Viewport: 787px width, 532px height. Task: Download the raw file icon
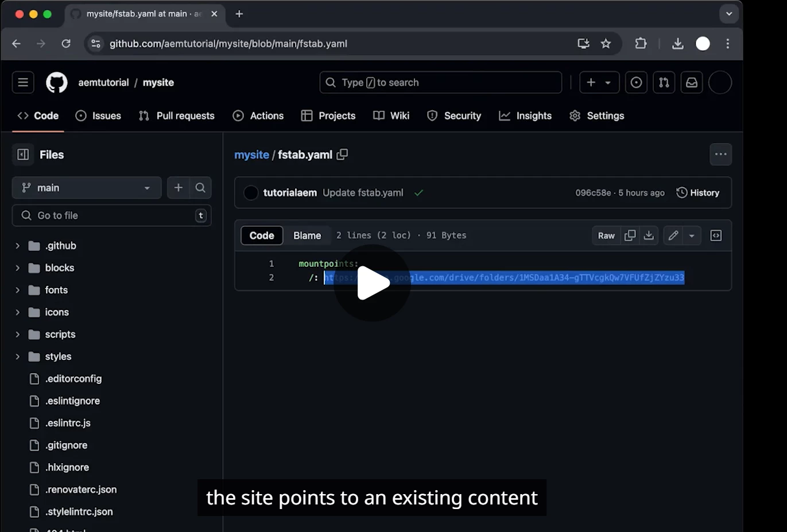point(649,235)
